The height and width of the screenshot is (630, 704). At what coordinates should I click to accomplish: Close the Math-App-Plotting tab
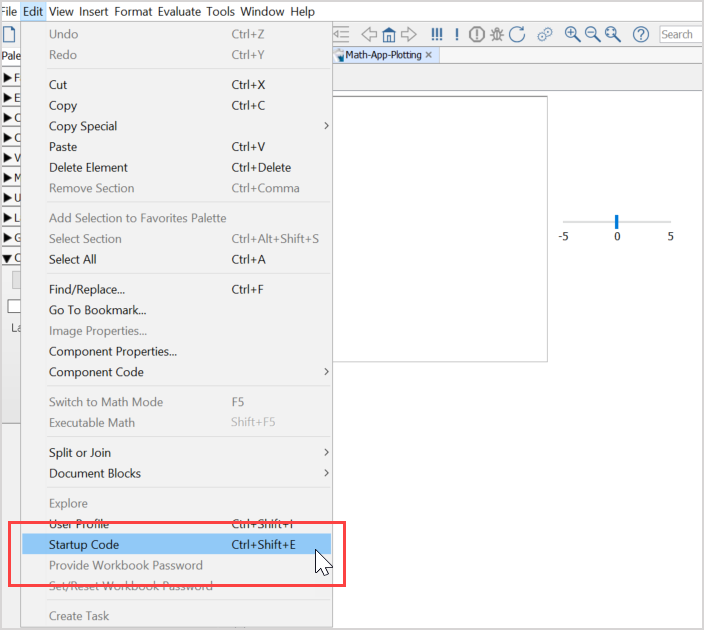[x=429, y=55]
